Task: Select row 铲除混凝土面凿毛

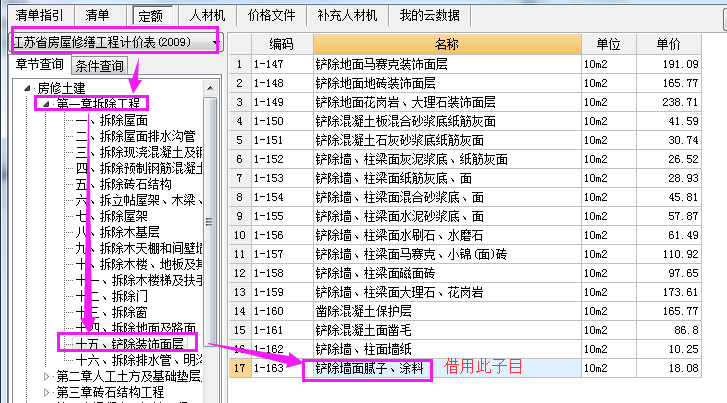Action: click(465, 330)
